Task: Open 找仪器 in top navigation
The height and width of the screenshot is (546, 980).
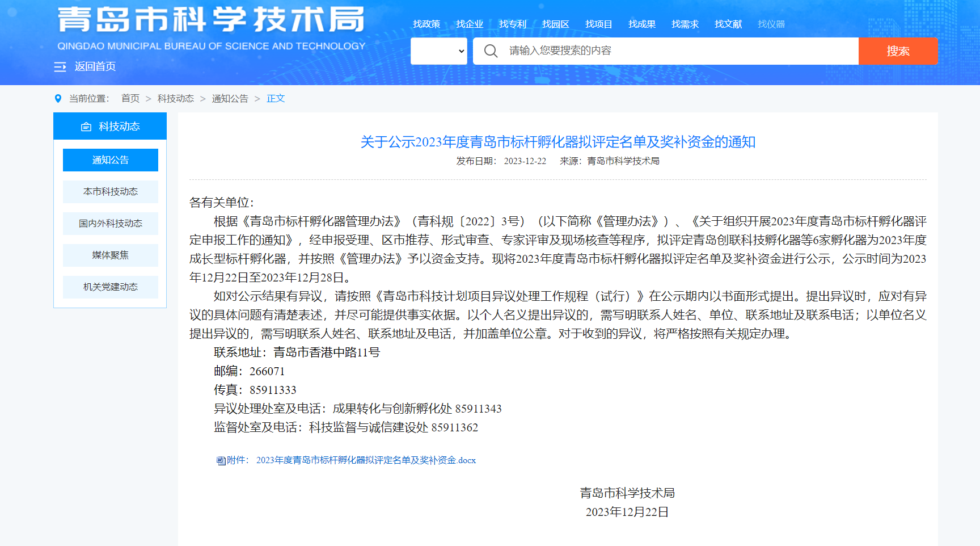Action: (771, 24)
